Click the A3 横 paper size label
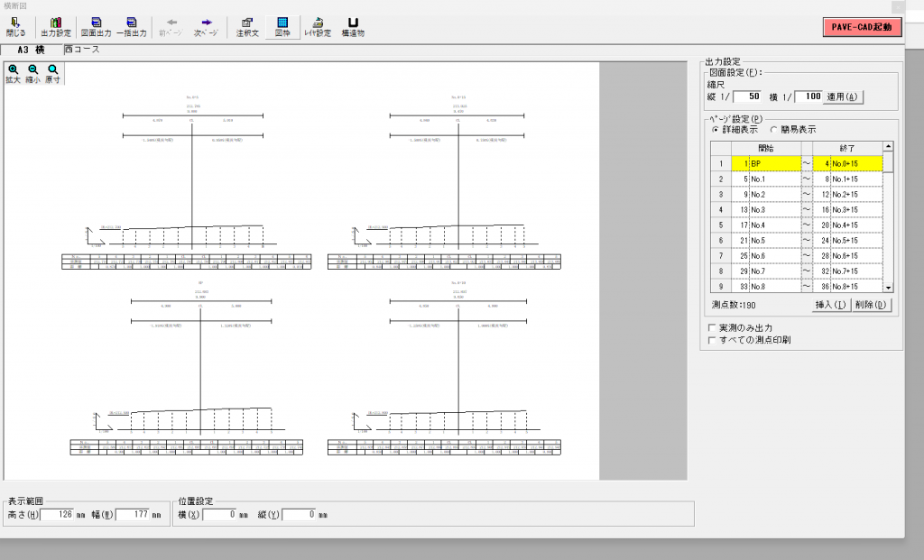This screenshot has width=924, height=560. click(x=31, y=50)
